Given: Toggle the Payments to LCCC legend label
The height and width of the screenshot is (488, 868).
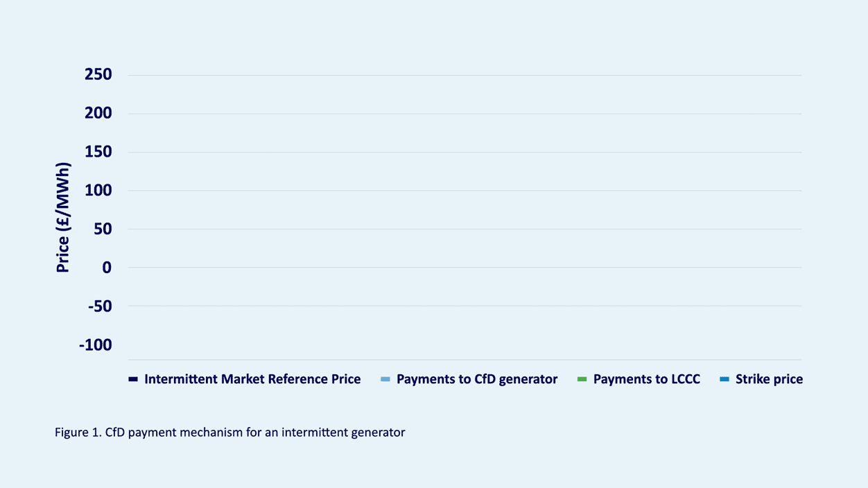Looking at the screenshot, I should tap(647, 379).
